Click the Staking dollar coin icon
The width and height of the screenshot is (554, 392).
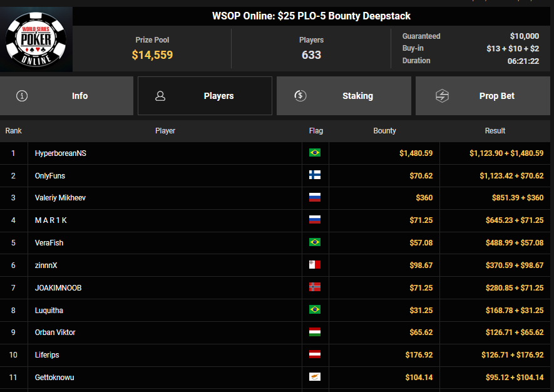tap(300, 96)
